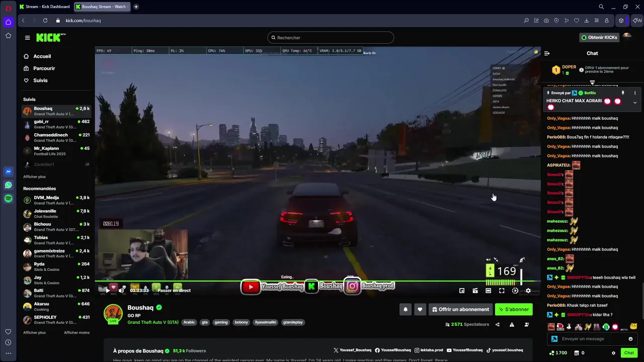Viewport: 644px width, 362px height.
Task: Open gabi_rr channel in followed list
Action: point(56,124)
